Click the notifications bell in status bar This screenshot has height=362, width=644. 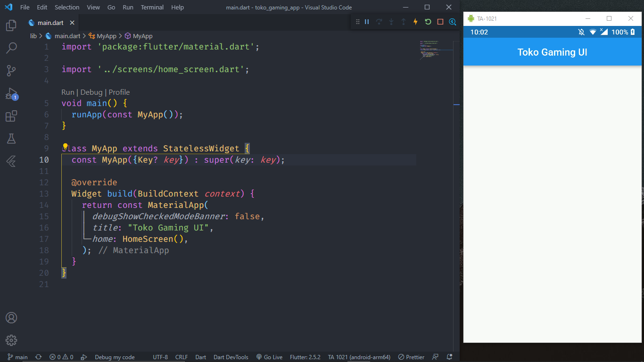[450, 357]
